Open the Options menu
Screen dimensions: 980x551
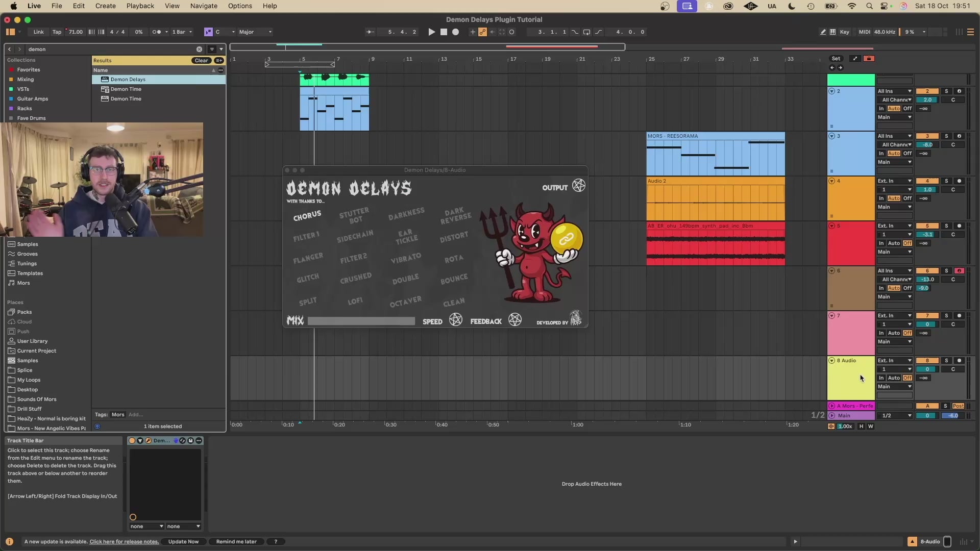240,6
